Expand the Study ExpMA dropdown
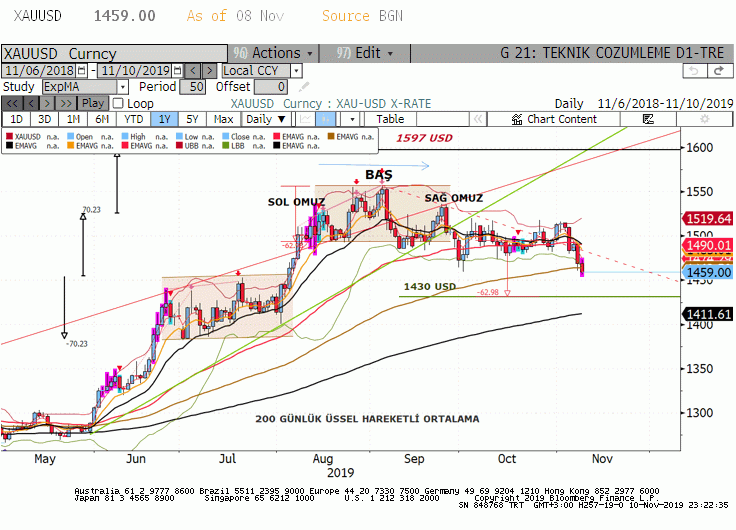Image resolution: width=736 pixels, height=530 pixels. tap(123, 87)
